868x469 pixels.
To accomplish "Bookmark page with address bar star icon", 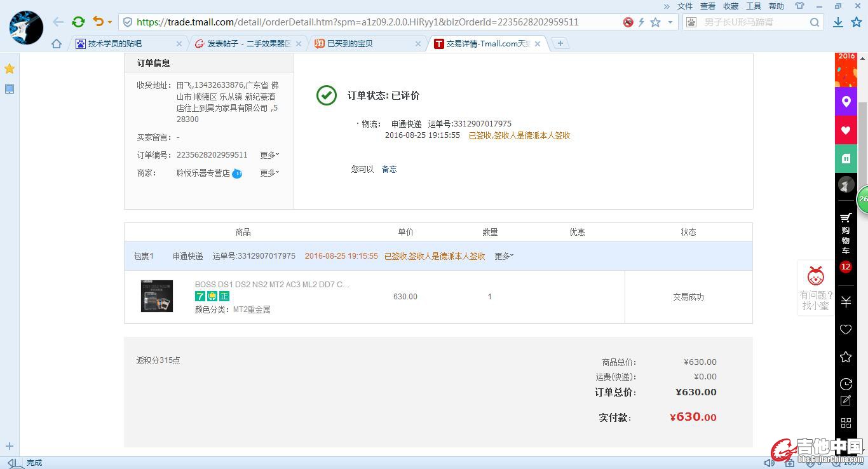I will coord(655,22).
